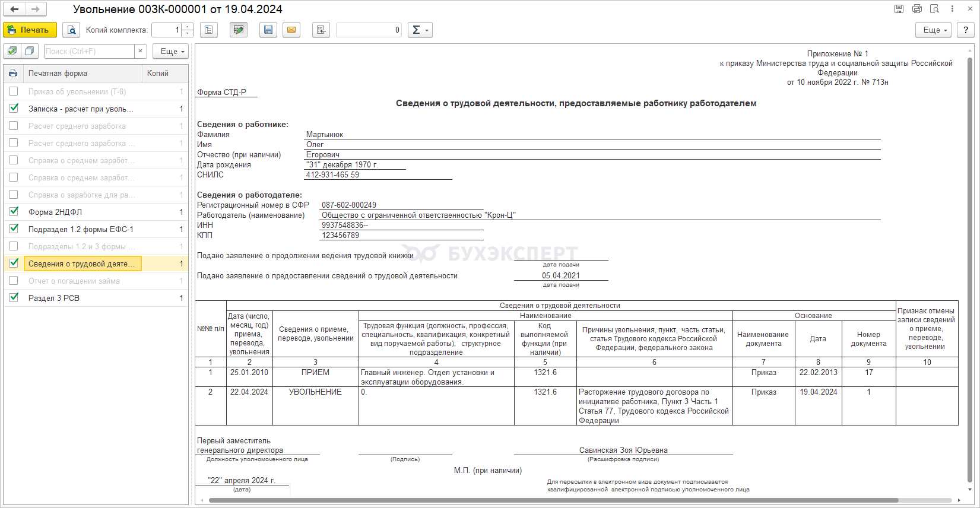The image size is (980, 508).
Task: Select the Форма 2НДФЛ row
Action: (96, 212)
